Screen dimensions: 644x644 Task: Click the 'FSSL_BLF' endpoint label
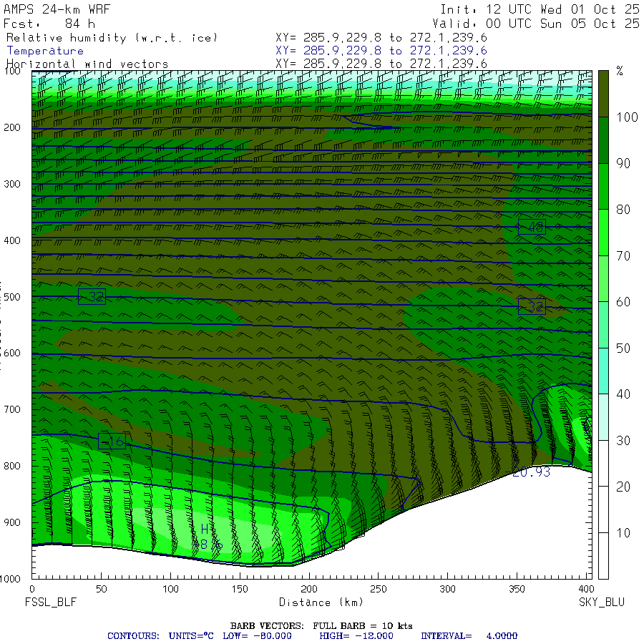click(51, 602)
